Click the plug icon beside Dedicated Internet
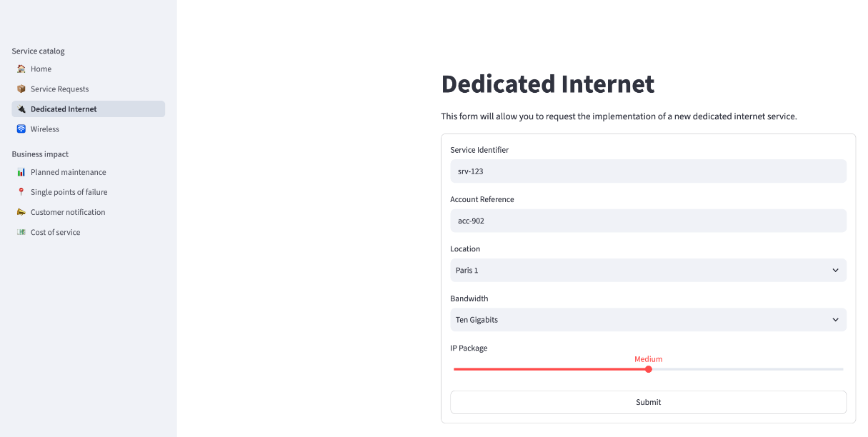The height and width of the screenshot is (437, 868). point(21,109)
